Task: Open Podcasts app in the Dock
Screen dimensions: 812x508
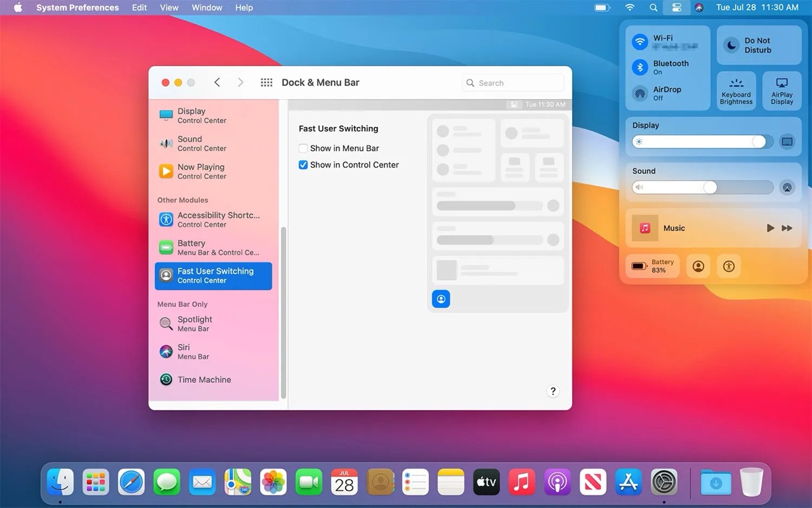Action: tap(558, 483)
